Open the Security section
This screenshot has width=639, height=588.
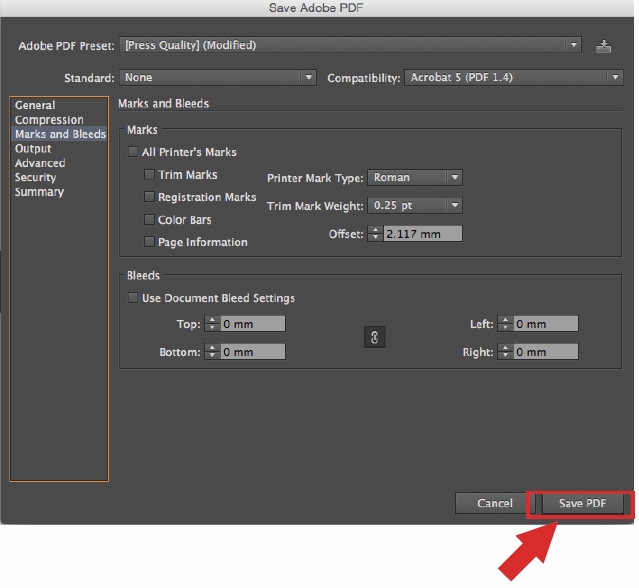pos(35,178)
